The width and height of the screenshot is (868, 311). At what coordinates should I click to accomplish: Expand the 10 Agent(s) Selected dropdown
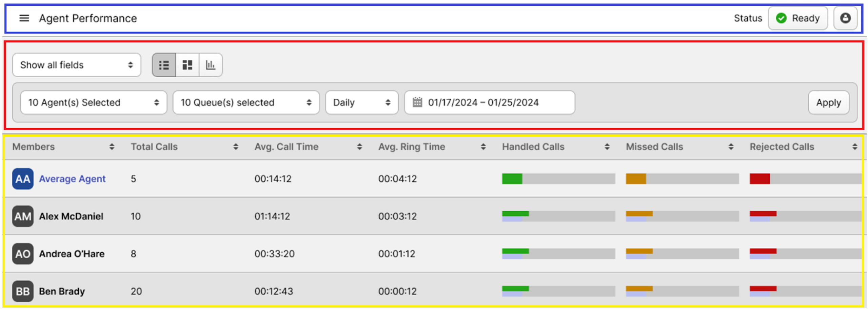94,102
